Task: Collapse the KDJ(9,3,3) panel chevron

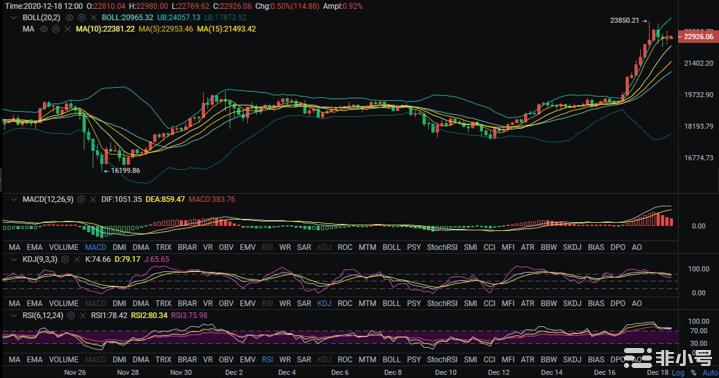Action: (x=14, y=259)
